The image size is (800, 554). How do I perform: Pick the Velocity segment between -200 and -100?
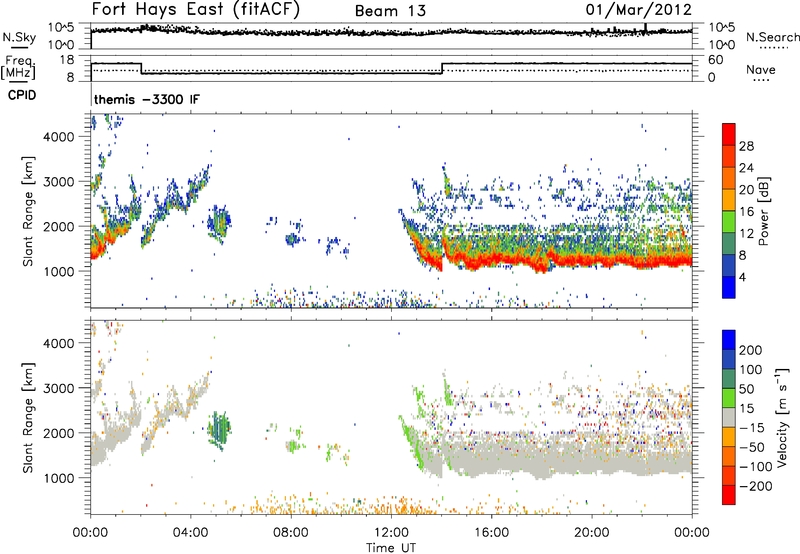click(729, 475)
